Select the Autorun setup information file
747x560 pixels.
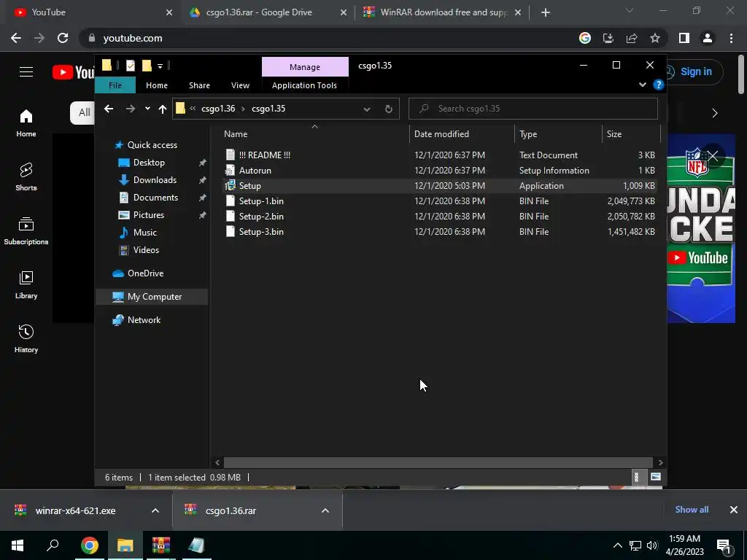[255, 171]
